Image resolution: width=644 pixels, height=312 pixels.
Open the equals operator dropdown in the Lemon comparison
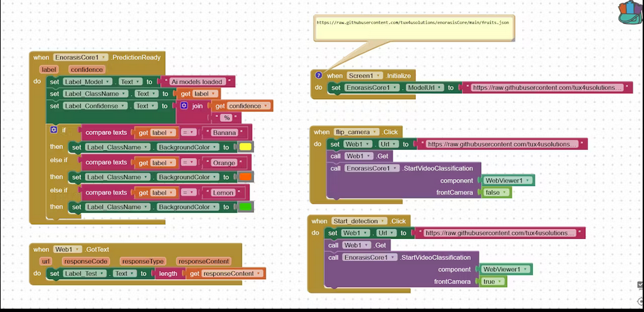click(x=189, y=193)
